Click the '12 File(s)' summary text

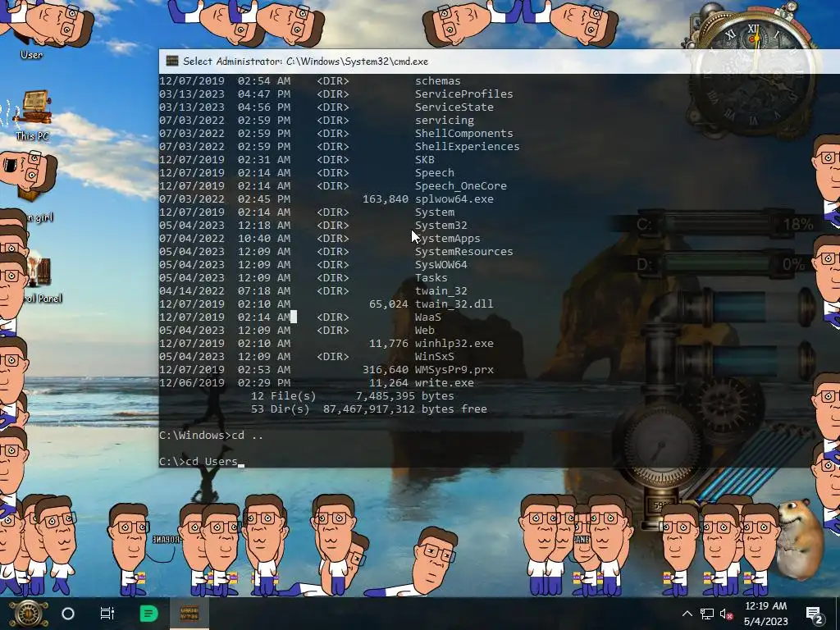click(283, 396)
